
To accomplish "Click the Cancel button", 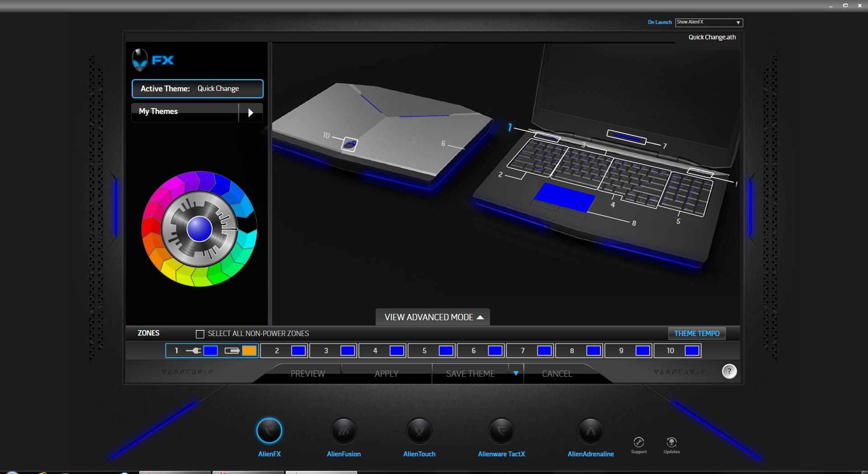I will coord(557,374).
